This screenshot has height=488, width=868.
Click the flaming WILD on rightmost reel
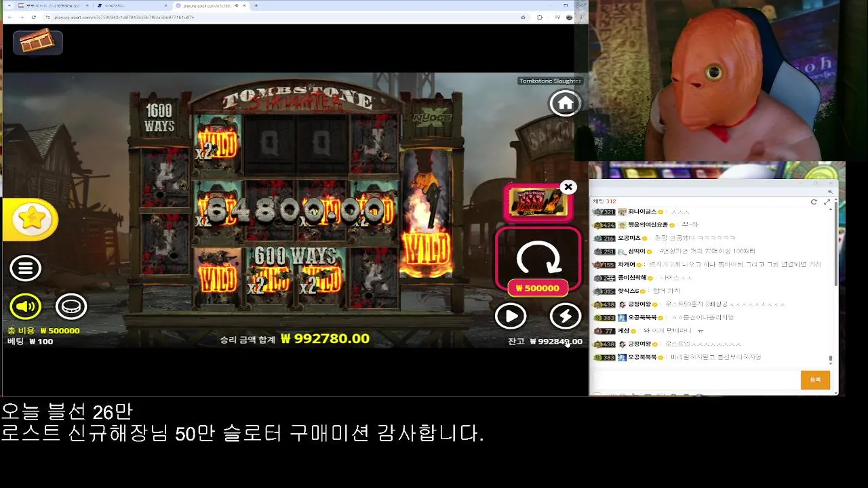[426, 249]
